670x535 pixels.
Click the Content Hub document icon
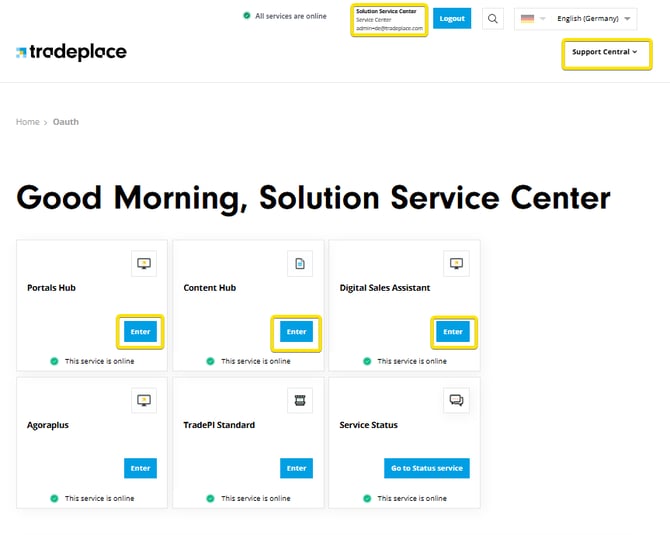[300, 263]
